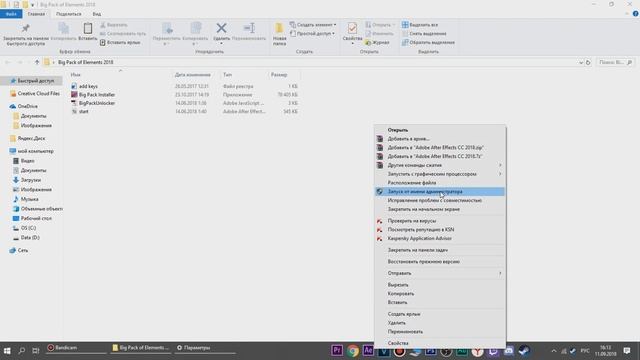Click Обратить выделение in the ribbon
640x360 pixels.
[x=428, y=42]
